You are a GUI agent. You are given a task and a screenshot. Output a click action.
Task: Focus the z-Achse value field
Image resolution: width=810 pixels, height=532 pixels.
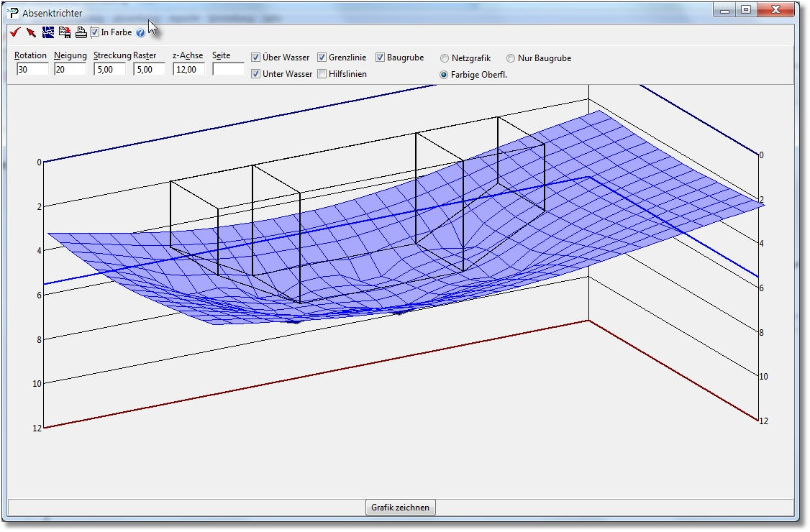(188, 70)
